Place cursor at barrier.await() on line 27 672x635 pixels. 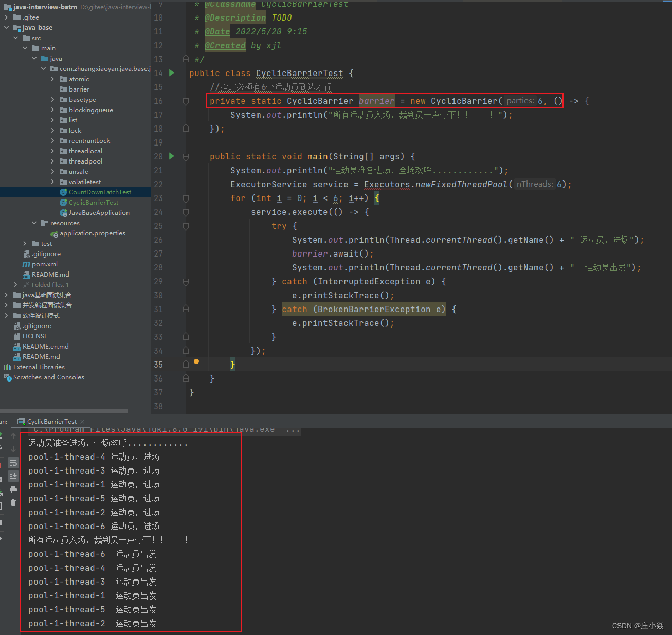[333, 254]
